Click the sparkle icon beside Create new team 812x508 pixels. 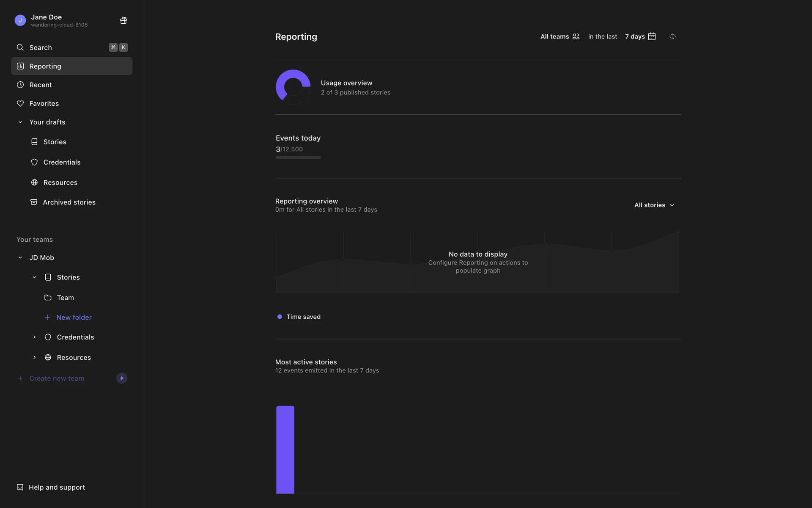(122, 378)
